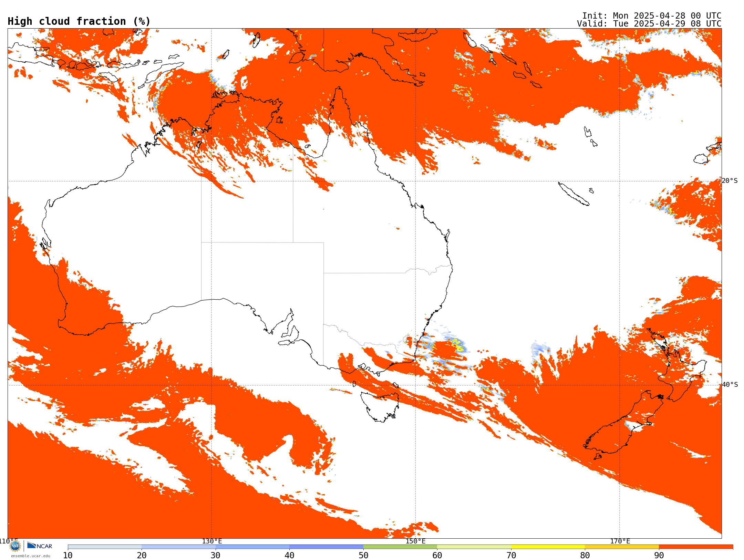Click the 10-20 pale gray-blue colorbar segment
The width and height of the screenshot is (744, 560).
(x=105, y=547)
